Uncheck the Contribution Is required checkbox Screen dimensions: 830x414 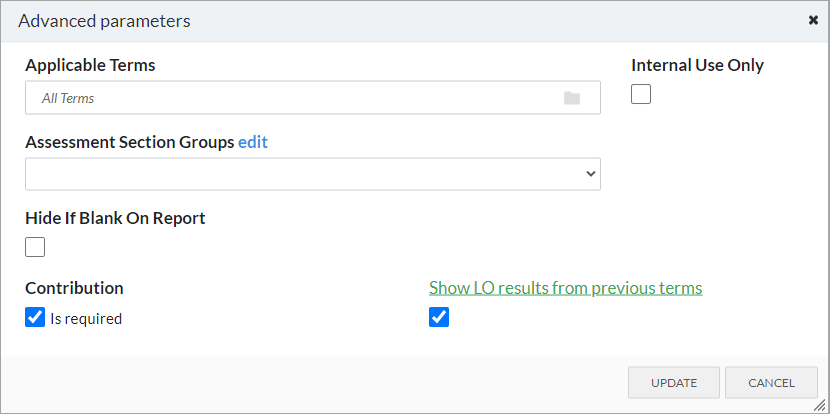click(x=35, y=318)
